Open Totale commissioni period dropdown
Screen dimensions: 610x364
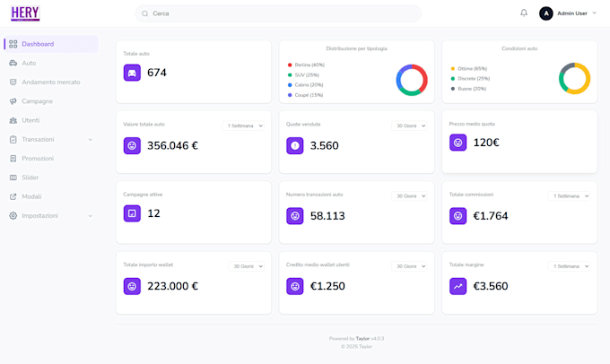coord(569,196)
